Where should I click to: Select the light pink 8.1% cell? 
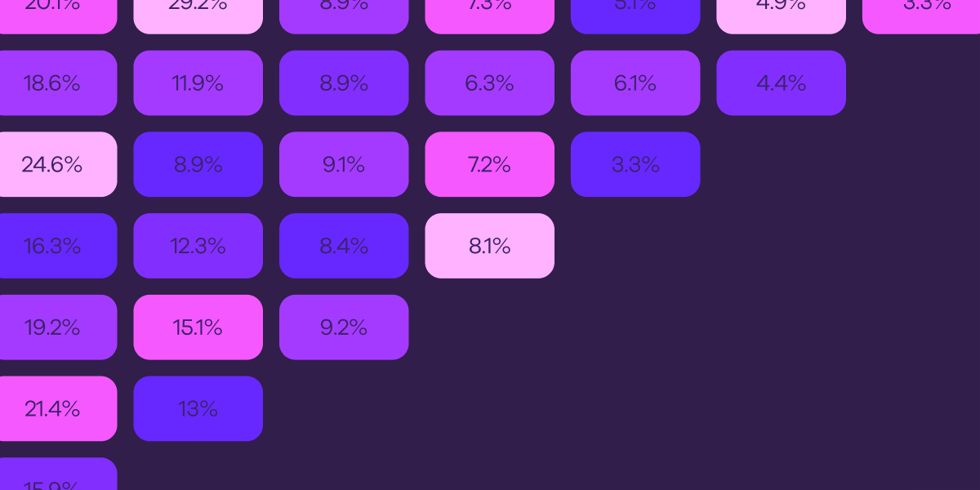490,246
